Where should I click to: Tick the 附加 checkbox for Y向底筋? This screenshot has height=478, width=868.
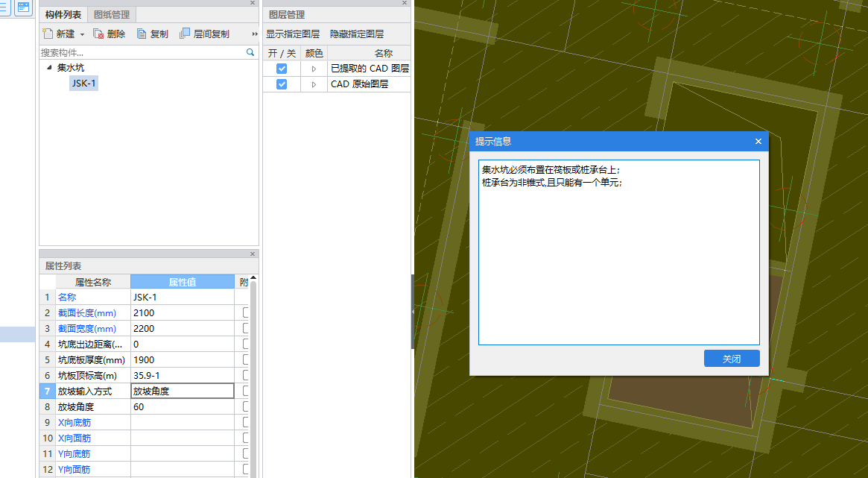(246, 453)
